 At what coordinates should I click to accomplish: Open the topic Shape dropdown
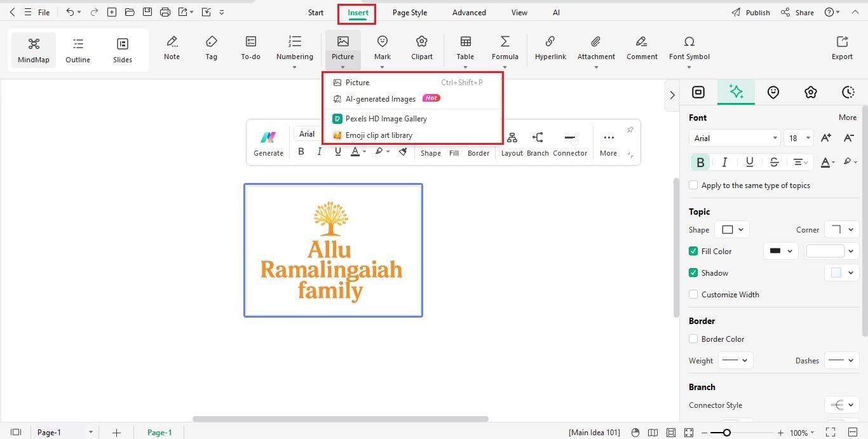click(x=732, y=229)
